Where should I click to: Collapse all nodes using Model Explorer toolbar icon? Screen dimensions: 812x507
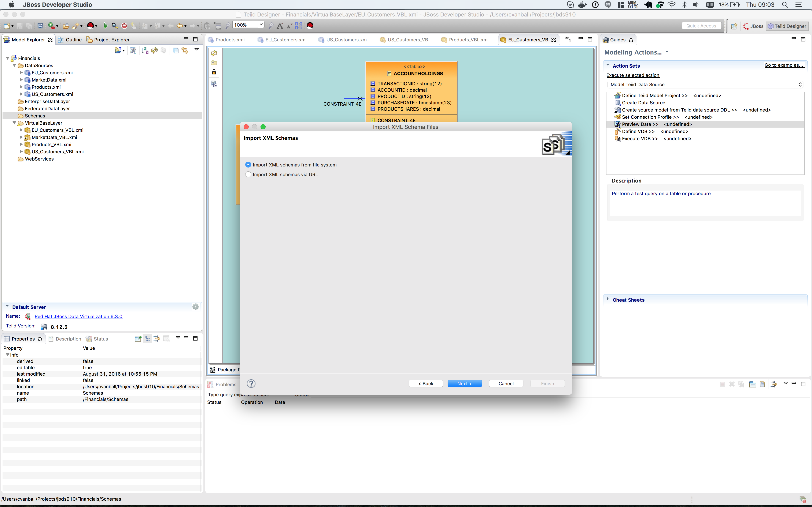(176, 50)
